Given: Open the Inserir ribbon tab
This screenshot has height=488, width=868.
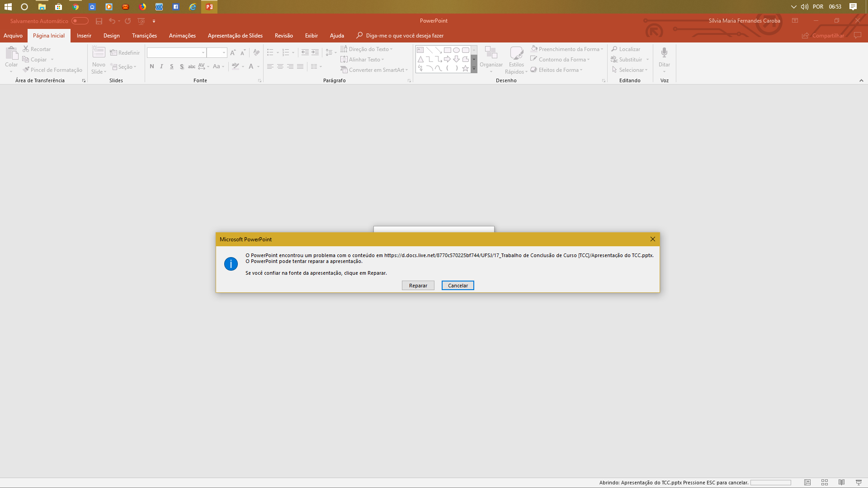Looking at the screenshot, I should 84,36.
